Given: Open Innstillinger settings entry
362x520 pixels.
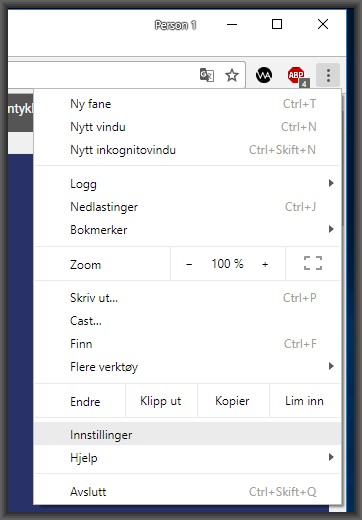Looking at the screenshot, I should (188, 435).
